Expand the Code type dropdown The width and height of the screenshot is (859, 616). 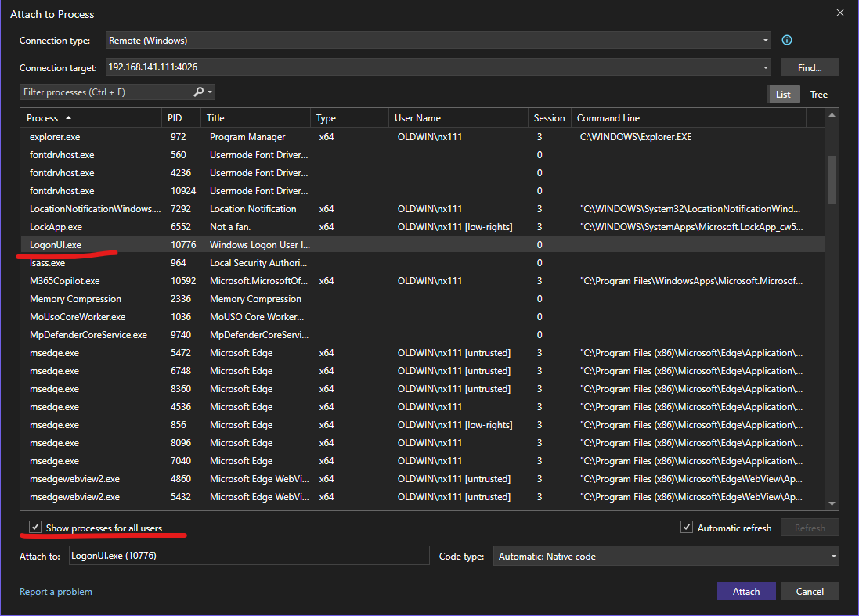833,557
